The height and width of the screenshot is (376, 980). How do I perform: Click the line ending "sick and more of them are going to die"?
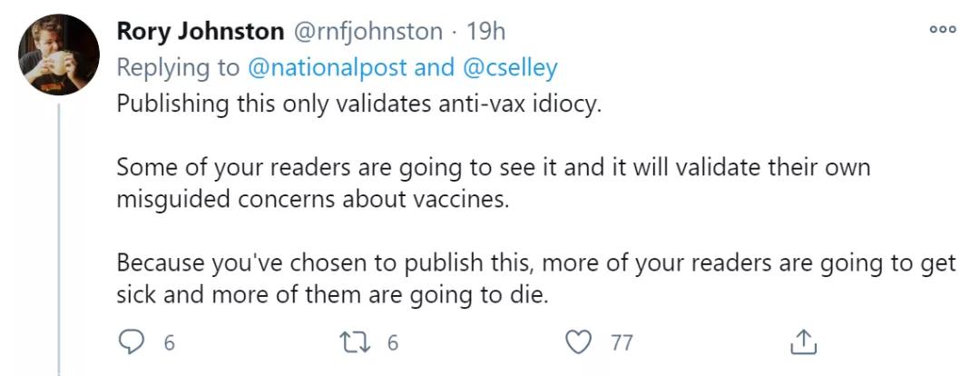click(x=333, y=295)
